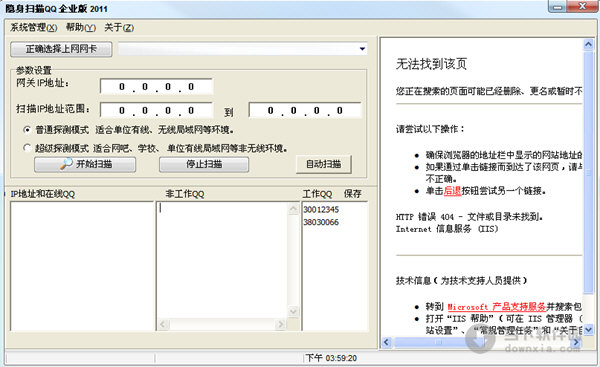The width and height of the screenshot is (600, 367).
Task: Click the Internet 信息服务 (IIS) text
Action: pos(447,229)
